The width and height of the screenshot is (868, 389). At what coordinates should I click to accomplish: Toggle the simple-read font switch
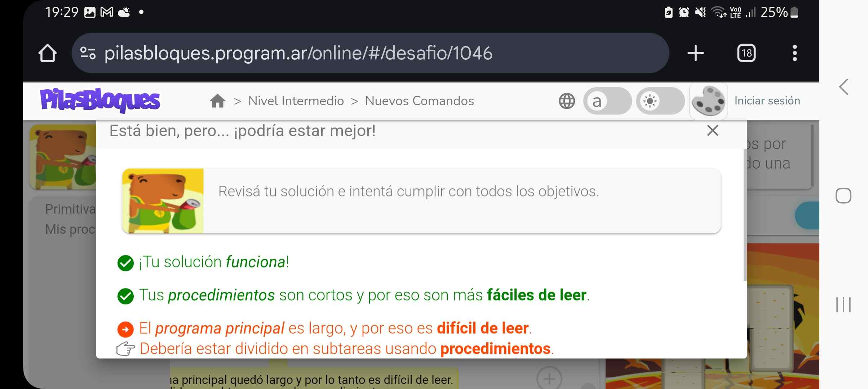(607, 101)
